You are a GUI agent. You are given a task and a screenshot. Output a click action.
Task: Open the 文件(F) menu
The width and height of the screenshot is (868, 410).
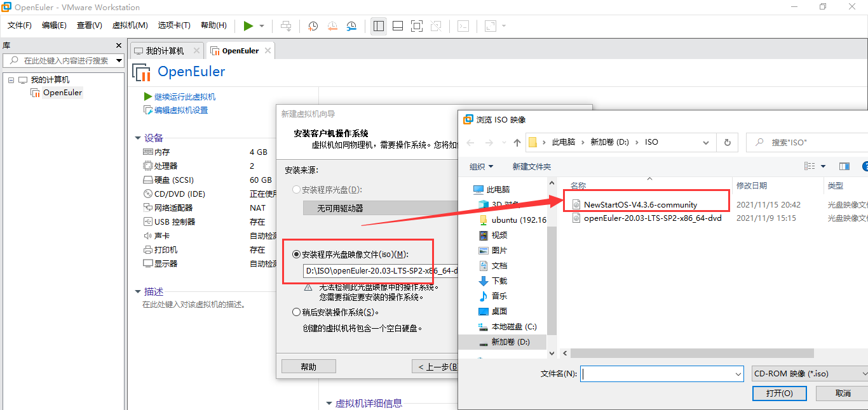[20, 25]
